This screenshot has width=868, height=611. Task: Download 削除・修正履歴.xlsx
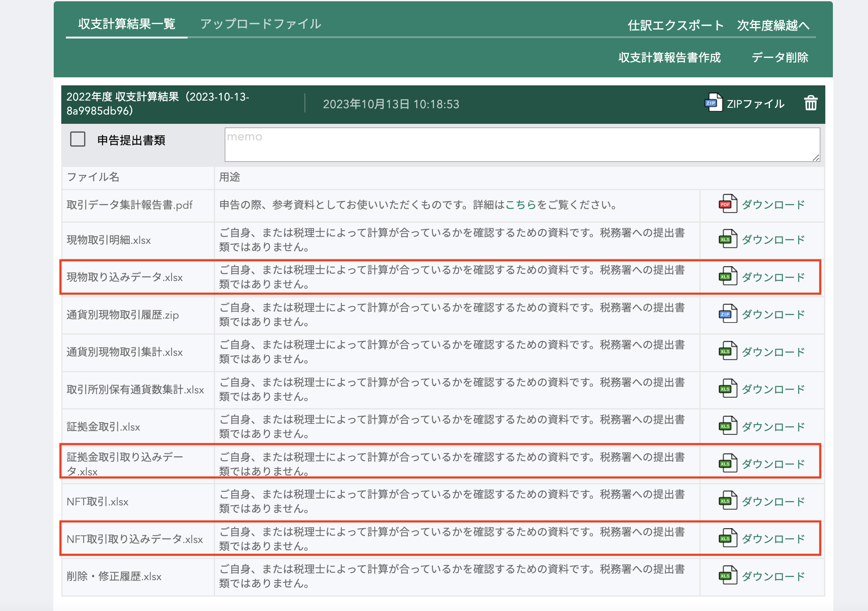click(773, 576)
